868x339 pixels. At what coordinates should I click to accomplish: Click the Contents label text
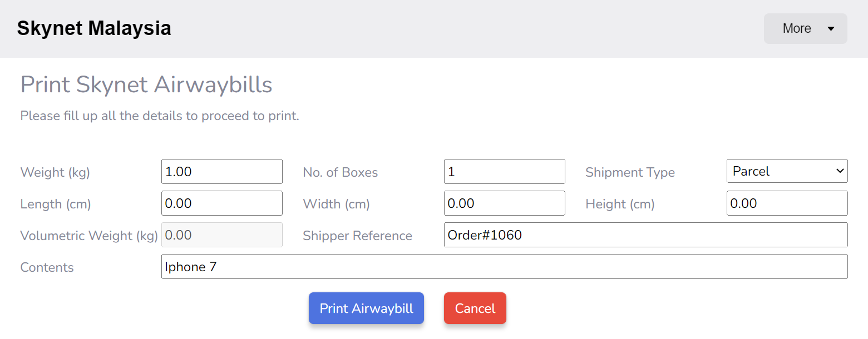coord(47,267)
